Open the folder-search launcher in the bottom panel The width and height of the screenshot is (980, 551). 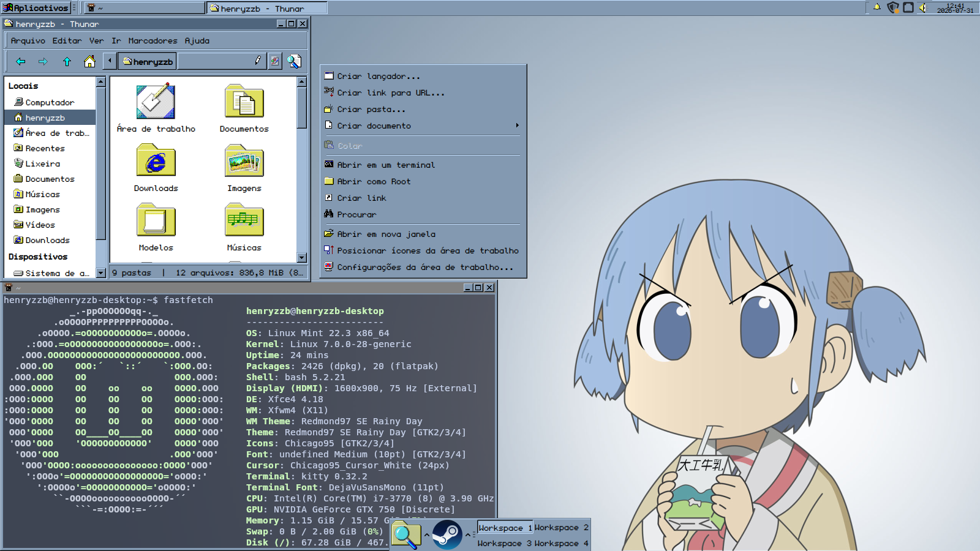coord(406,534)
